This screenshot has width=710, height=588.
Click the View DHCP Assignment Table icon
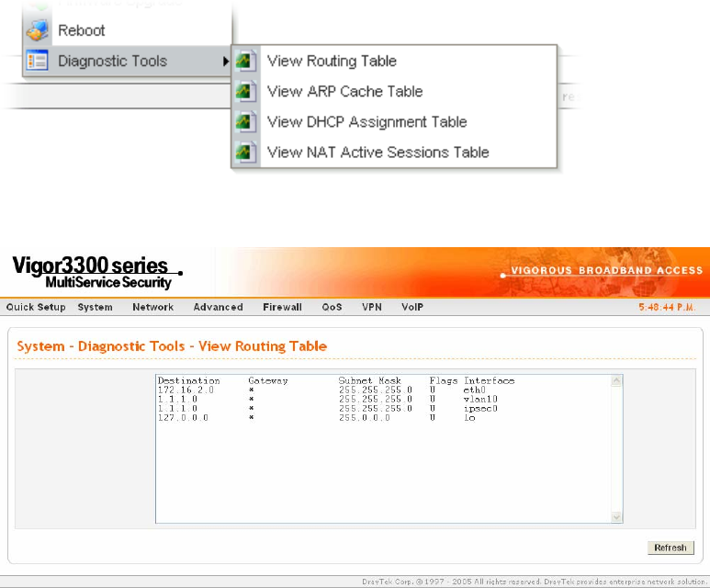point(246,121)
